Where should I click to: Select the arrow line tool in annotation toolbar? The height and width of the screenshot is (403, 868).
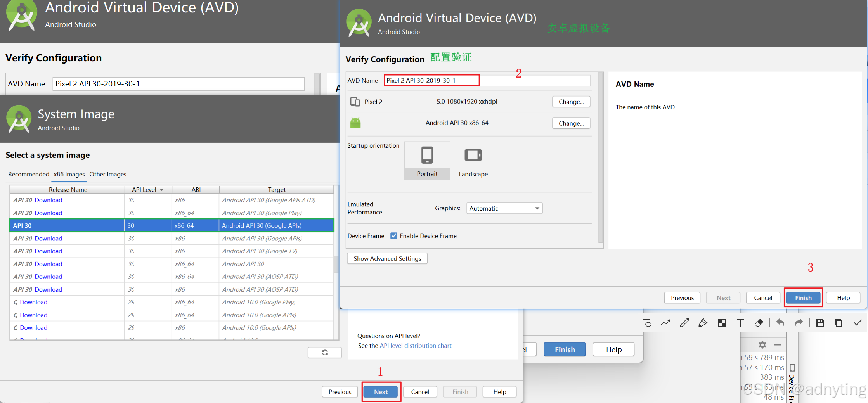[666, 323]
